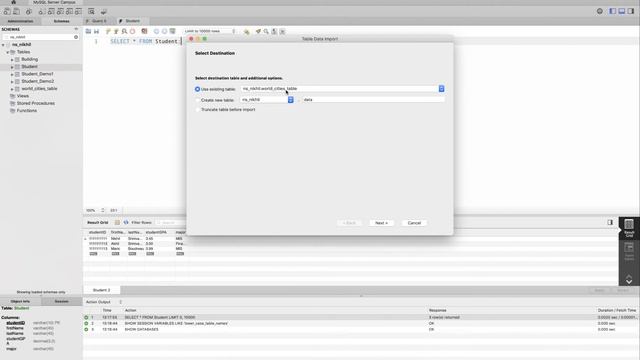Image resolution: width=640 pixels, height=360 pixels.
Task: Select the Use existing table radio button
Action: pos(198,89)
